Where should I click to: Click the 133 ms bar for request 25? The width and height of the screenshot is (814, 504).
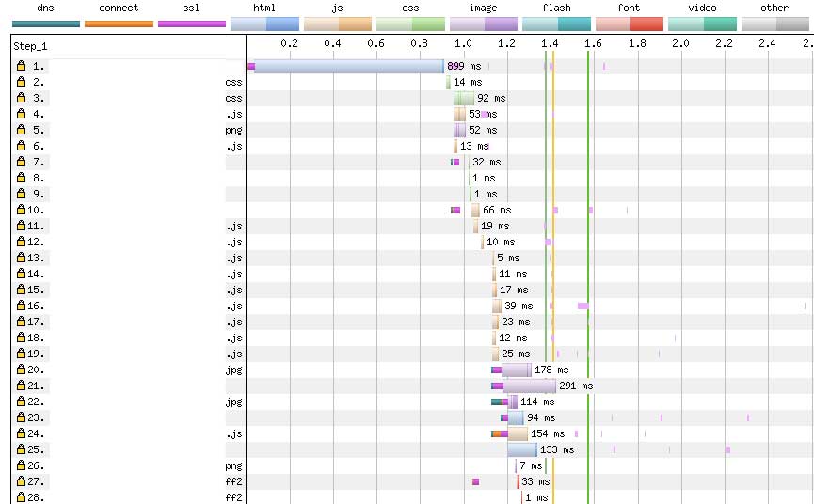pyautogui.click(x=522, y=450)
